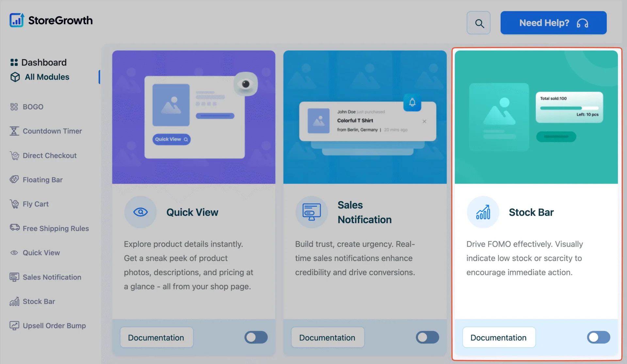Click Fly Cart sidebar icon
The image size is (627, 364).
pyautogui.click(x=14, y=204)
